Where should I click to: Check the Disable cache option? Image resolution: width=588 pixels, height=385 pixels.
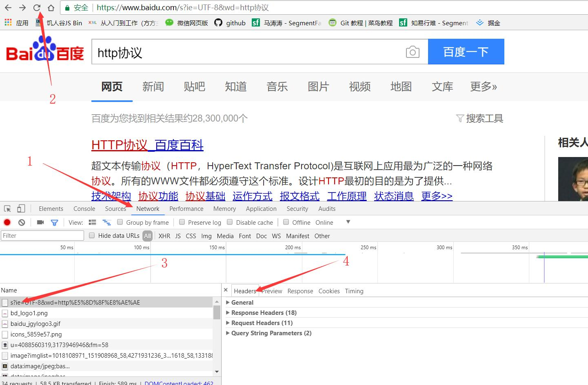click(x=230, y=222)
